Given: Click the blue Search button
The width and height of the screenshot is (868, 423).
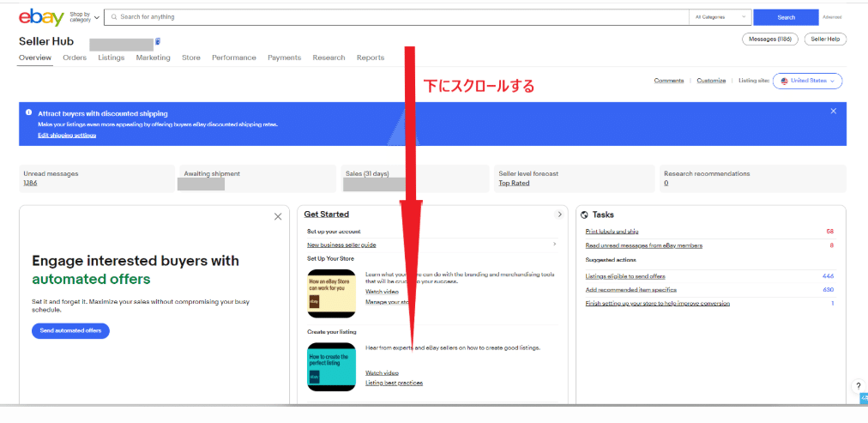Looking at the screenshot, I should tap(786, 17).
